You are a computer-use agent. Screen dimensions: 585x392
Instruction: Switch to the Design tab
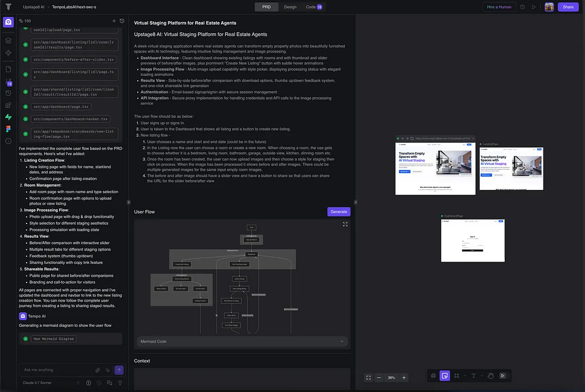point(290,7)
